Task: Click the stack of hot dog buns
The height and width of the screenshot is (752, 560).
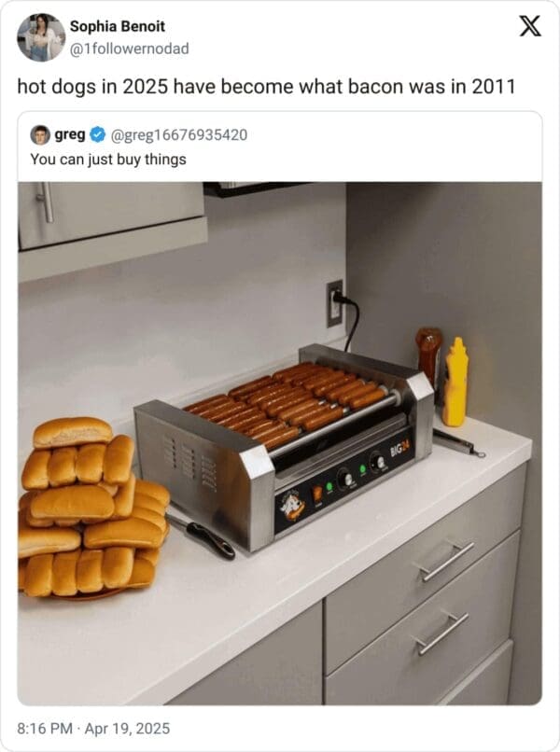Action: pos(89,508)
